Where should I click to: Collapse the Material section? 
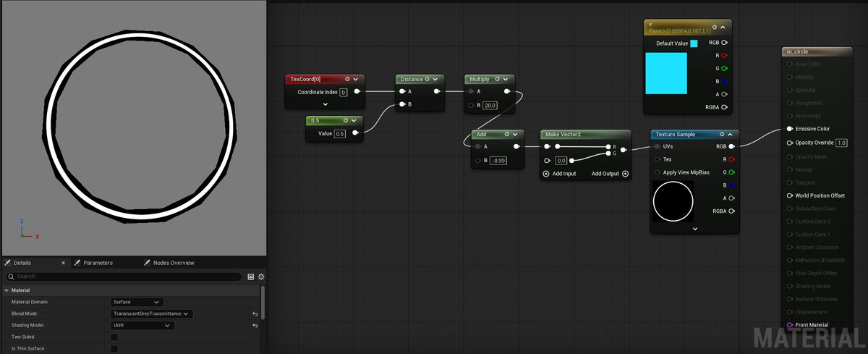(7, 290)
